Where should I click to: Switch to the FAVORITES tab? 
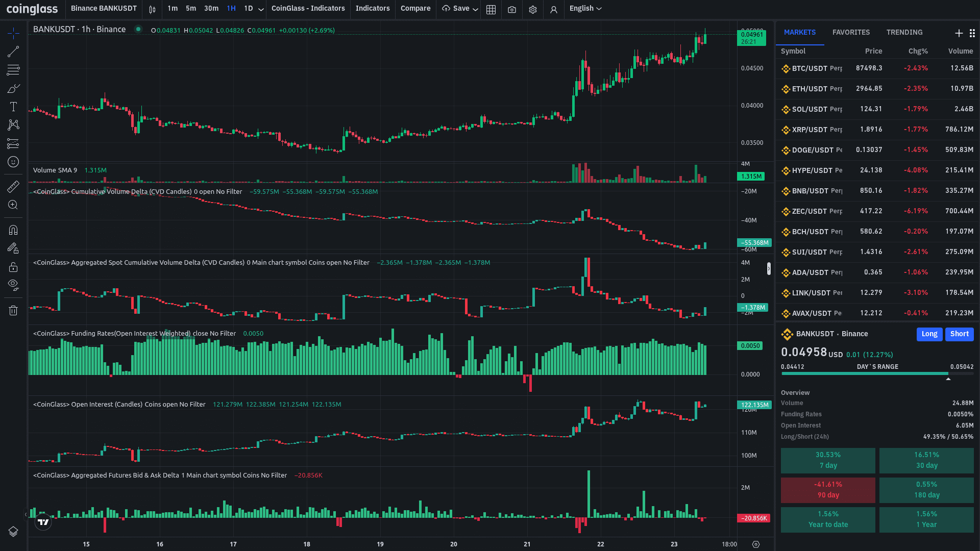[851, 32]
